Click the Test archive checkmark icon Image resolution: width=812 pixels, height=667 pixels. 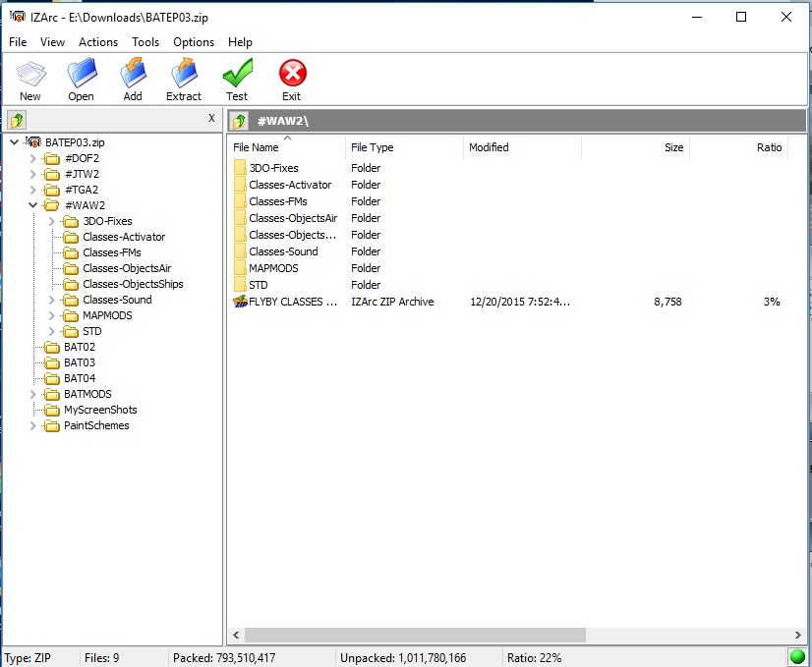(238, 73)
